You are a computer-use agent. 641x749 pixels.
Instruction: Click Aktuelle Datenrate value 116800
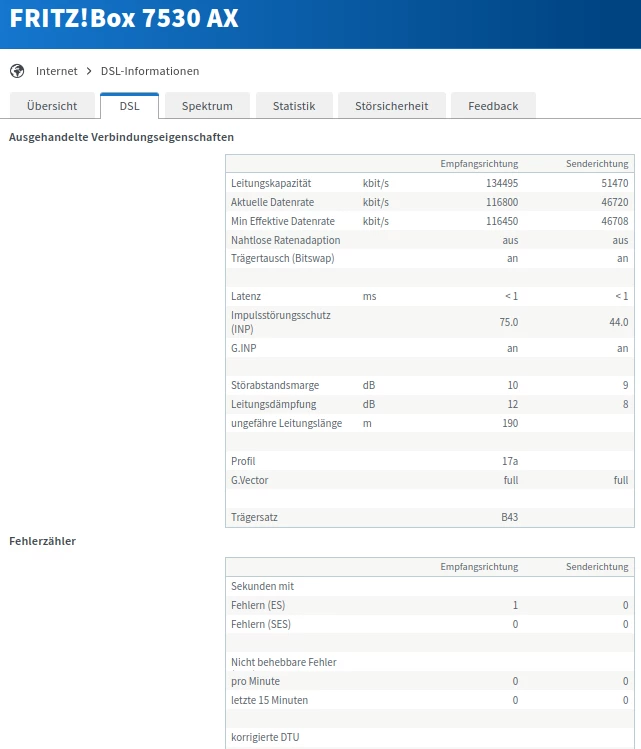pos(502,202)
